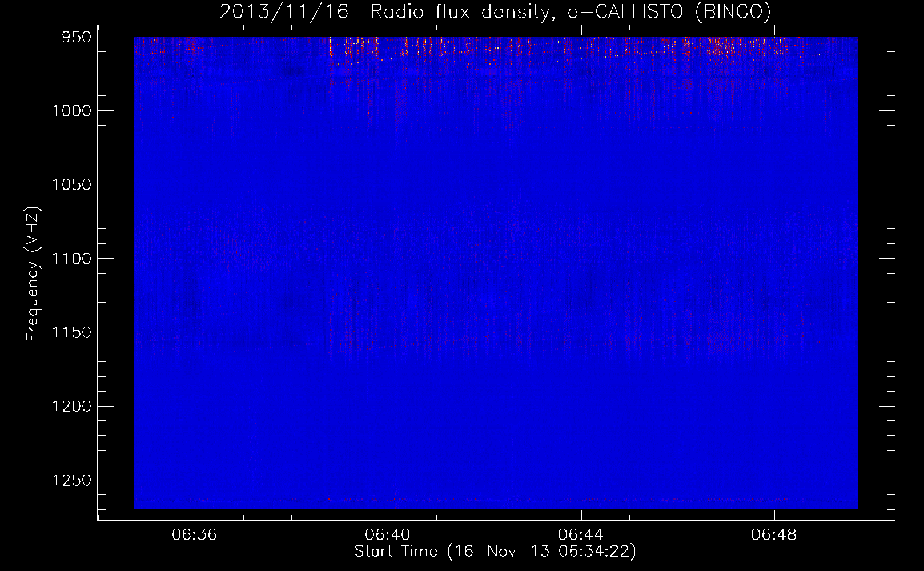This screenshot has height=571, width=924.
Task: Click the 1100 frequency tick label
Action: [71, 259]
